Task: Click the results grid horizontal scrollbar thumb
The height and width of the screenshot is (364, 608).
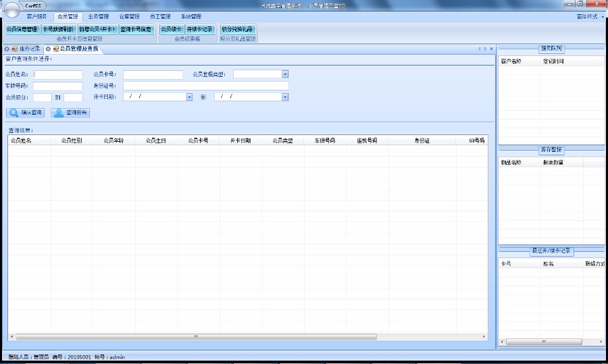Action: 196,337
